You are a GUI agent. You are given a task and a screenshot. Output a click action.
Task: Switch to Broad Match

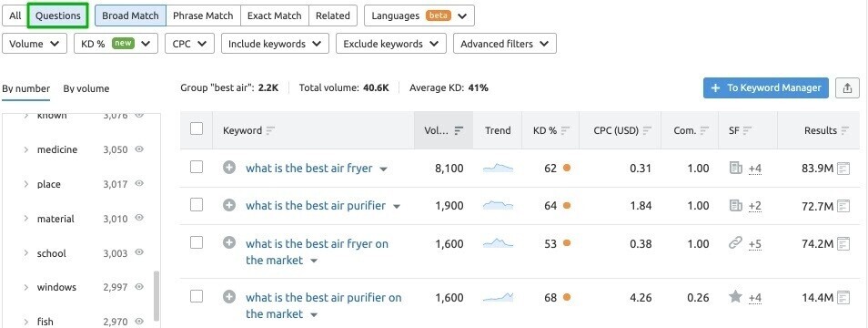[x=130, y=15]
